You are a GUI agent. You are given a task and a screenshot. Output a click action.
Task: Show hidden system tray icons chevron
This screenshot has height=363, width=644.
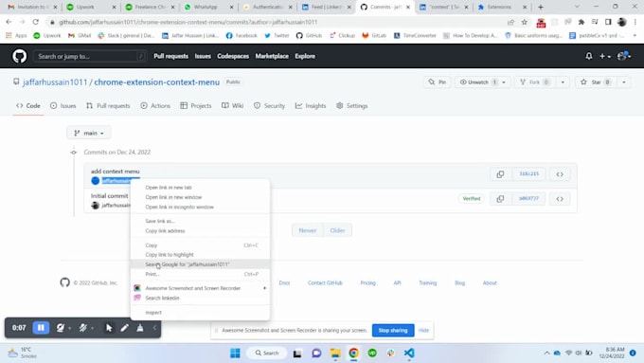(546, 353)
